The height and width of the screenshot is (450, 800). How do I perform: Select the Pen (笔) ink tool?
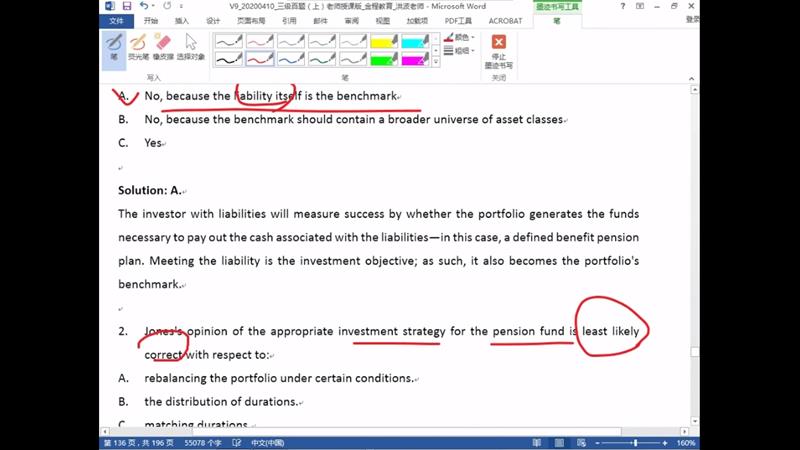[115, 47]
